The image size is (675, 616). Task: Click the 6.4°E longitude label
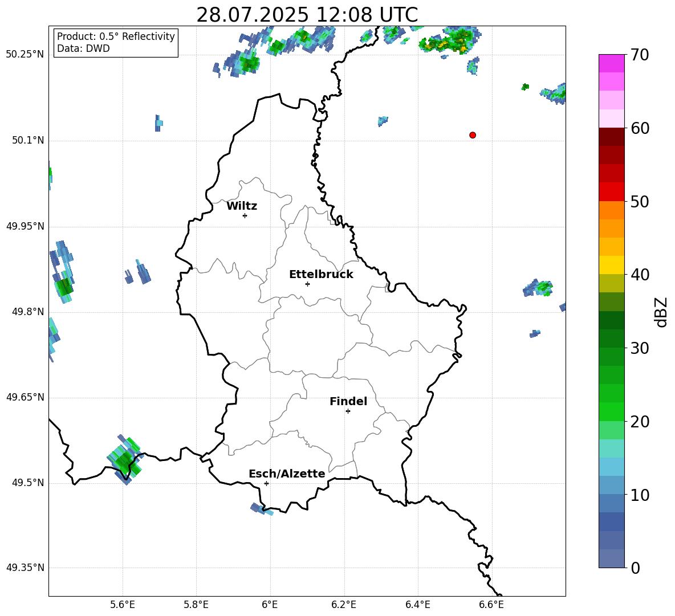click(x=417, y=605)
